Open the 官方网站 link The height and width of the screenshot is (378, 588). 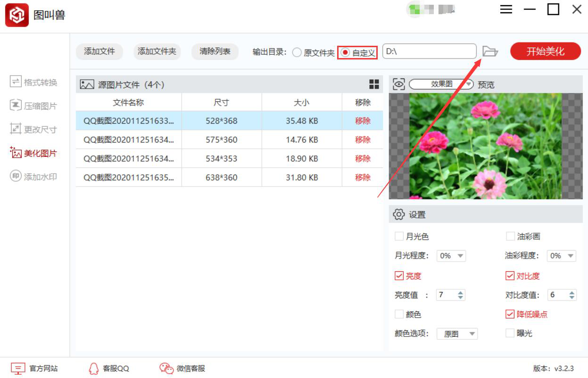pyautogui.click(x=43, y=369)
